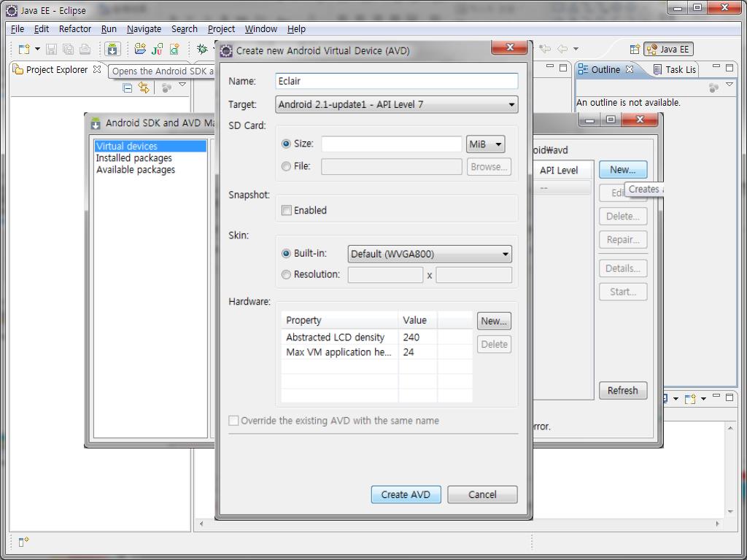747x560 pixels.
Task: Click the Open Console icon in bottom panel
Action: 690,399
